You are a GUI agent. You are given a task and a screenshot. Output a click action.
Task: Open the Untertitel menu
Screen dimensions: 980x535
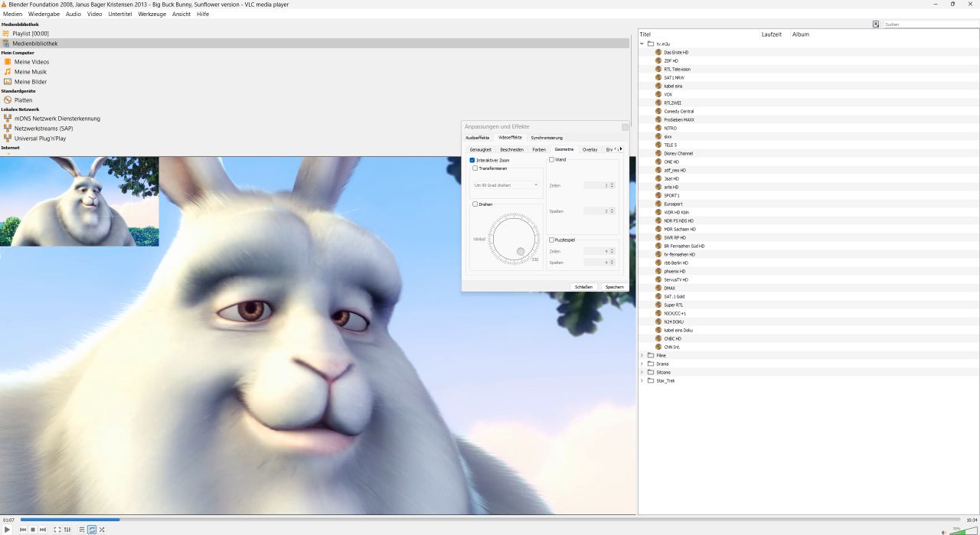tap(120, 14)
